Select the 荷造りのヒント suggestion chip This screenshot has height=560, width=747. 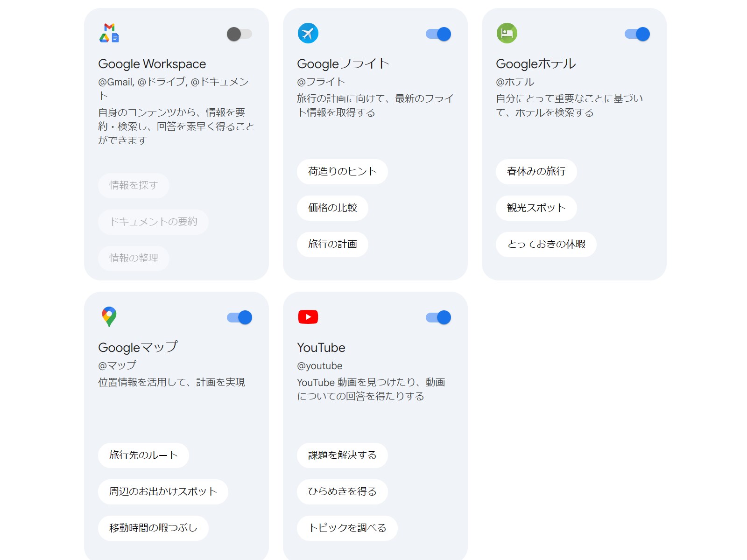point(342,172)
